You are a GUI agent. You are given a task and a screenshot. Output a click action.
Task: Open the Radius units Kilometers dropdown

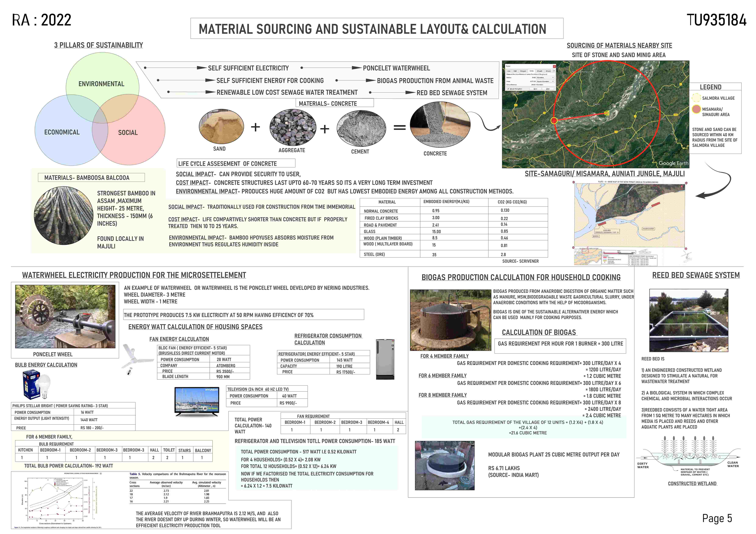click(x=545, y=77)
